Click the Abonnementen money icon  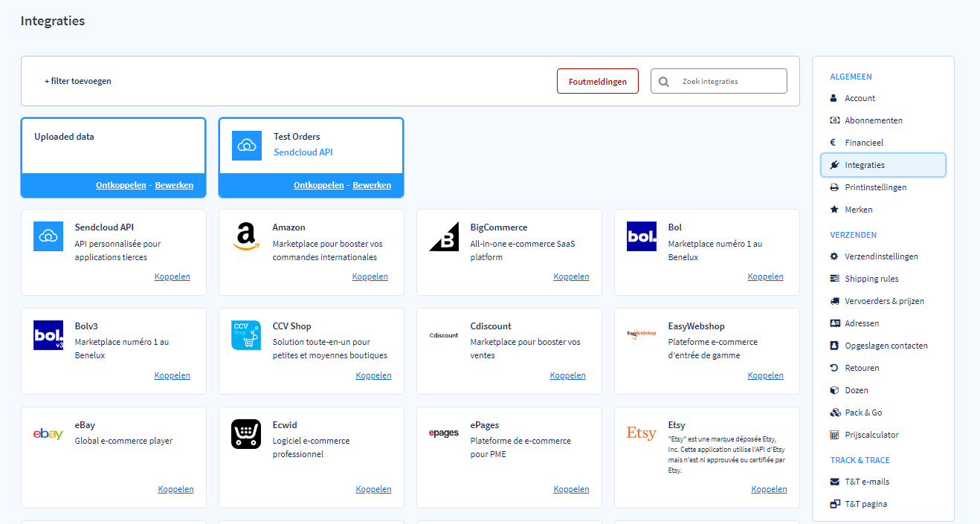(834, 120)
